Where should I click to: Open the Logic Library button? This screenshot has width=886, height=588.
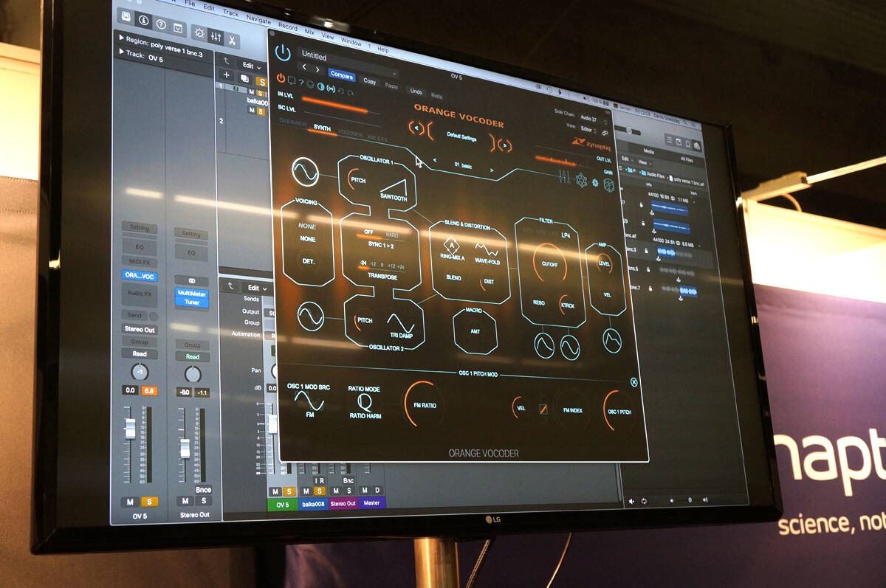point(126,16)
